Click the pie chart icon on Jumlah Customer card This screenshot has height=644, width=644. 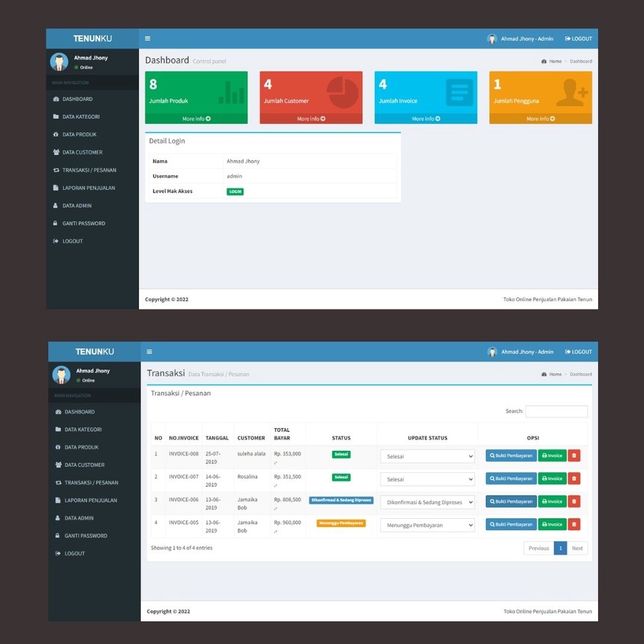pos(343,93)
